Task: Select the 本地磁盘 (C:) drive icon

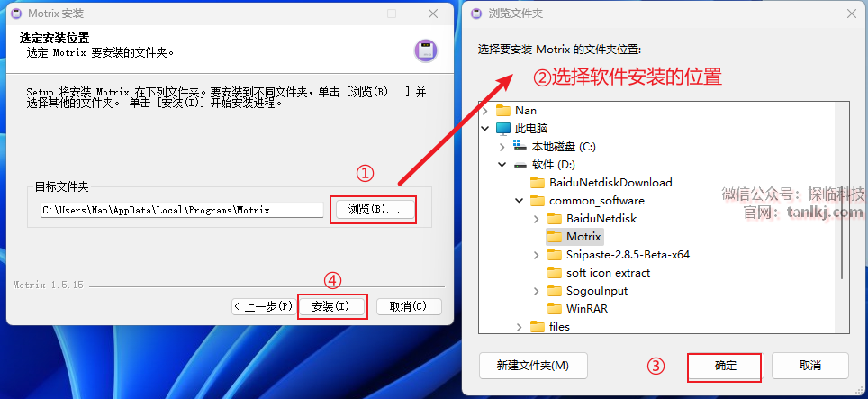Action: pos(520,146)
